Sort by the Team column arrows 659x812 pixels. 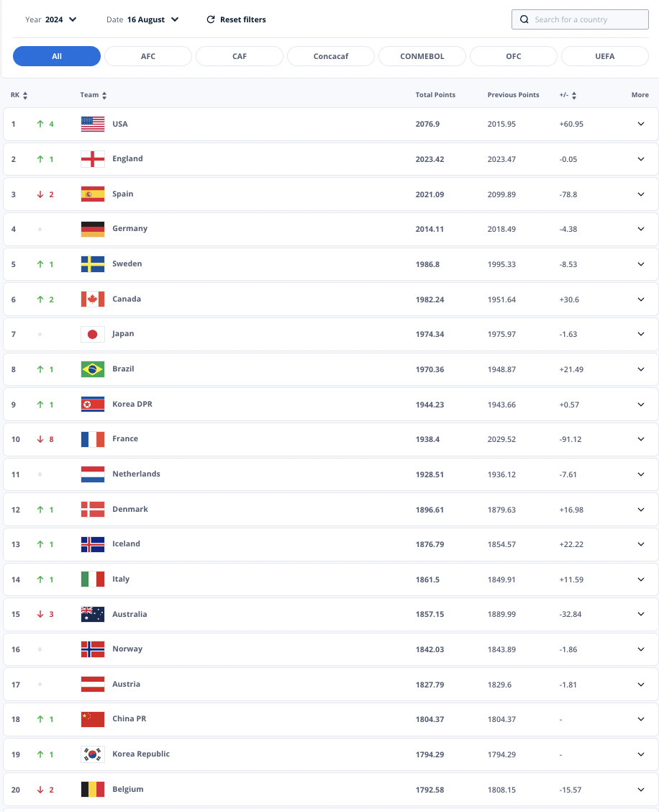(104, 95)
